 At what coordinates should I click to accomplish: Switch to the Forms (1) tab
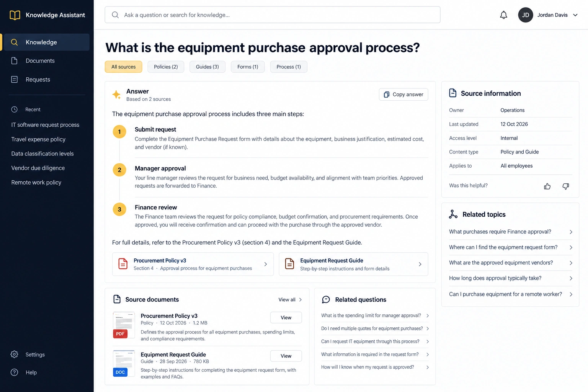248,67
